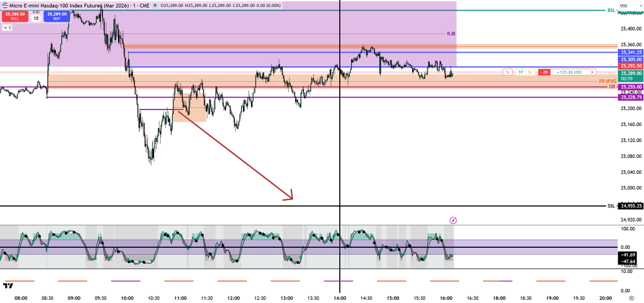
Task: Click the FP-IFVG zone label
Action: point(608,81)
